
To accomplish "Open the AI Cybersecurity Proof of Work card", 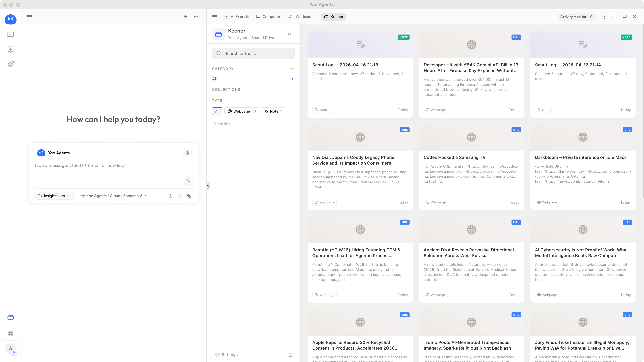I will (583, 259).
